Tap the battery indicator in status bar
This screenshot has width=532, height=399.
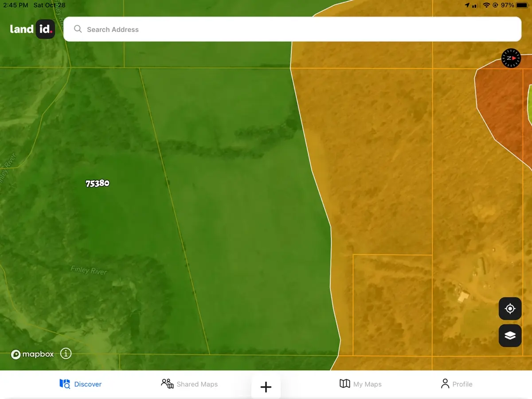522,5
